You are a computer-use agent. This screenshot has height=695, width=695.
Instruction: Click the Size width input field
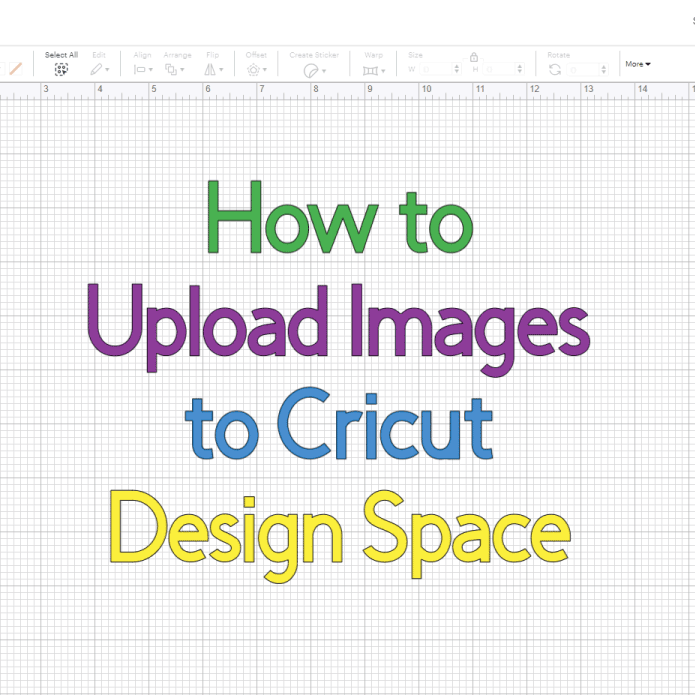coord(437,69)
